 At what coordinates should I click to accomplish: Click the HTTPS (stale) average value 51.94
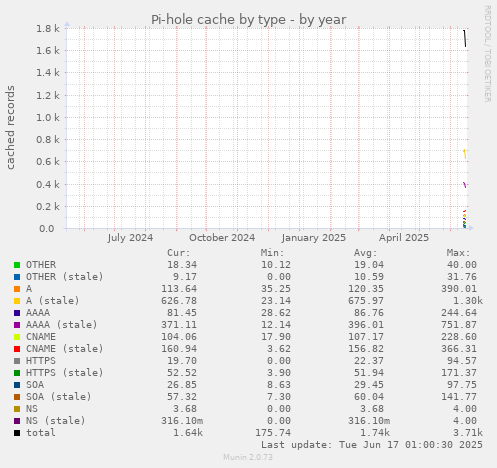click(369, 373)
